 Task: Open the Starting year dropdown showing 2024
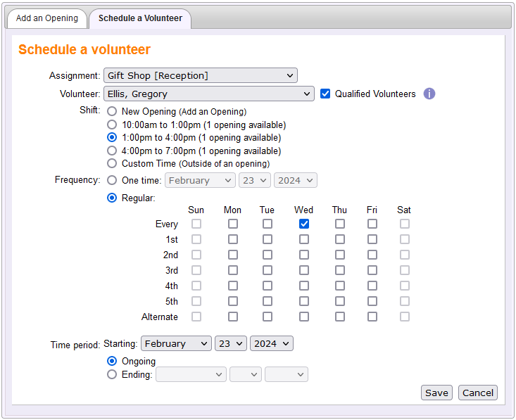click(x=272, y=344)
